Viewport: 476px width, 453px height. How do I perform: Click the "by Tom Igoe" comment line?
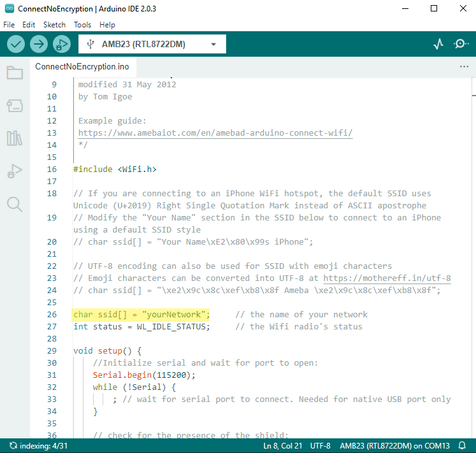coord(105,97)
